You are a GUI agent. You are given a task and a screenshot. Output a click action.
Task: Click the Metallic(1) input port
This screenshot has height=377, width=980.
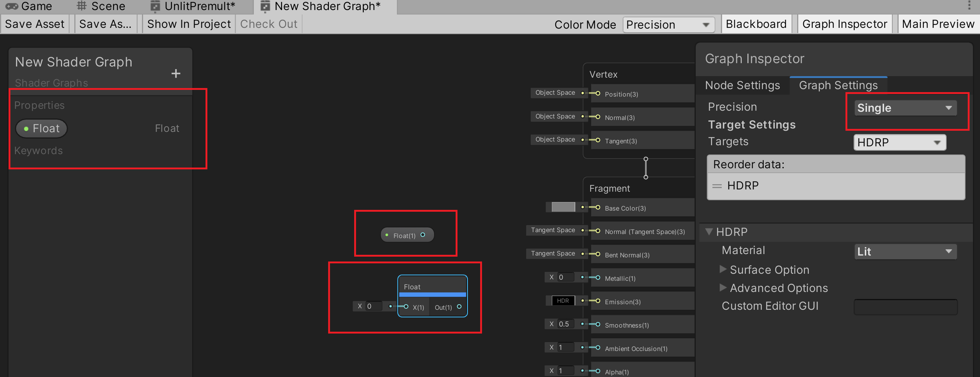(x=598, y=278)
